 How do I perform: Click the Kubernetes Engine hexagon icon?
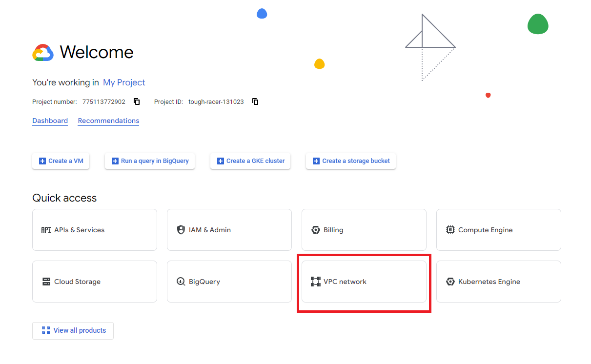[x=450, y=282]
